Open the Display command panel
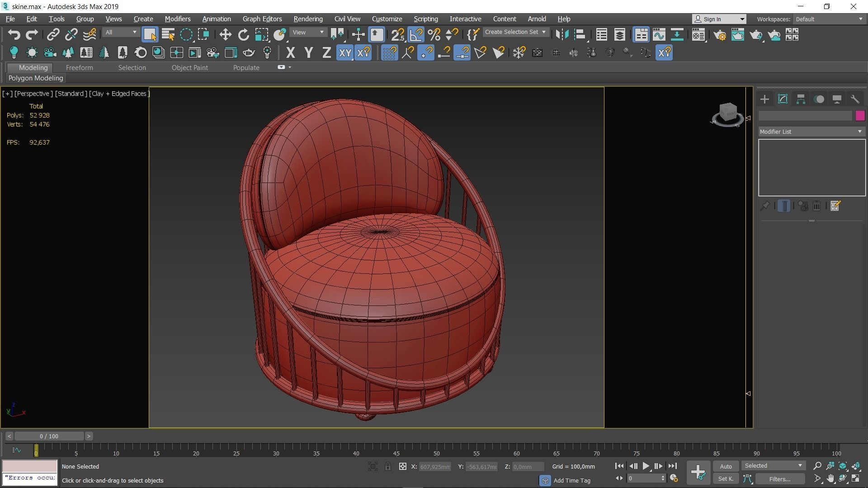868x488 pixels. pyautogui.click(x=837, y=99)
